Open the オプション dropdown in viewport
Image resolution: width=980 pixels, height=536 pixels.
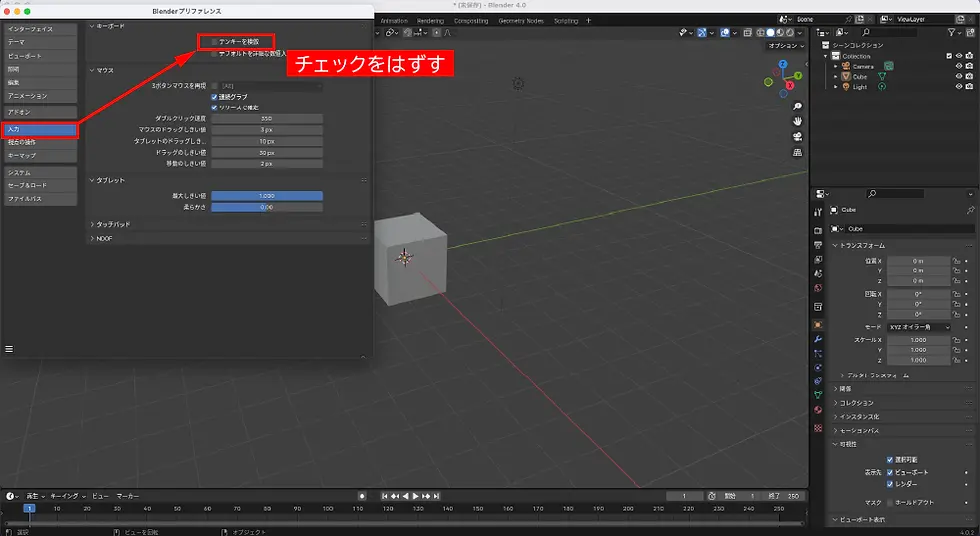[x=786, y=46]
